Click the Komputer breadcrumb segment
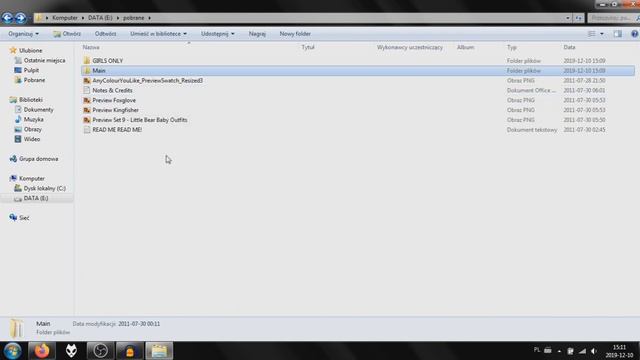640x360 pixels. click(65, 18)
